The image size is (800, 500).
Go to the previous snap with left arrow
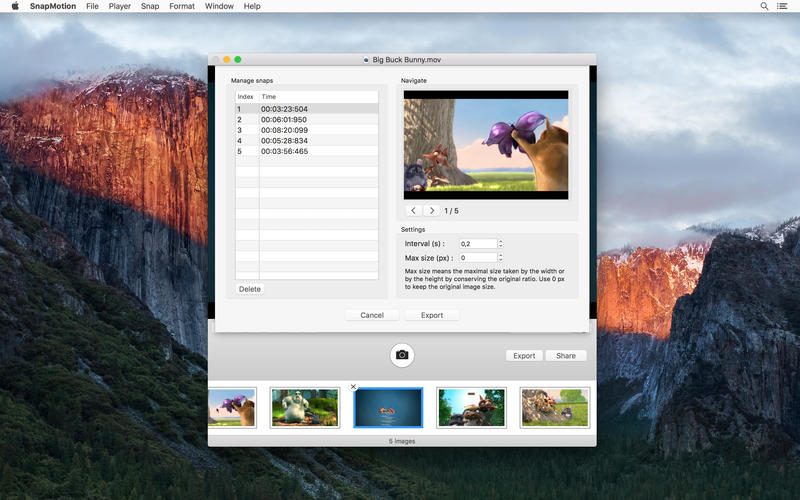coord(414,211)
